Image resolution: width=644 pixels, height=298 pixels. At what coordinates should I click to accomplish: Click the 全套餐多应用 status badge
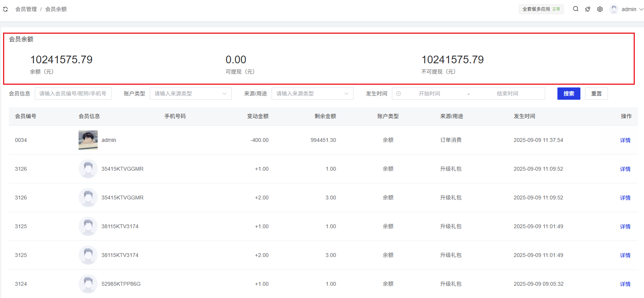(x=541, y=9)
